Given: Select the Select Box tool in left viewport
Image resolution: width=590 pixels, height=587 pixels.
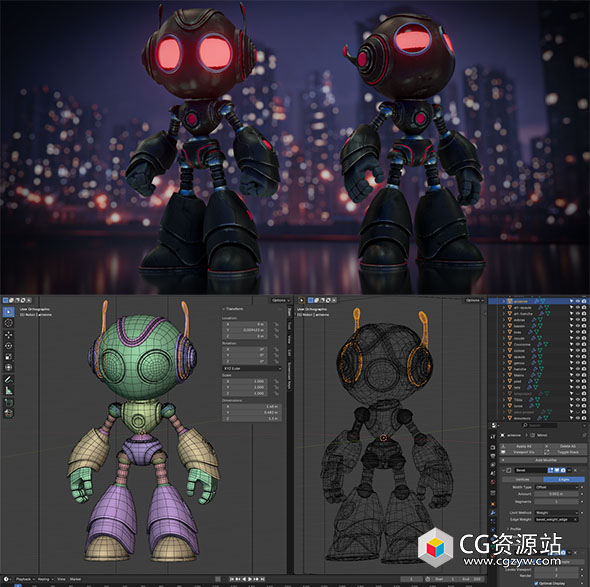Looking at the screenshot, I should [9, 312].
